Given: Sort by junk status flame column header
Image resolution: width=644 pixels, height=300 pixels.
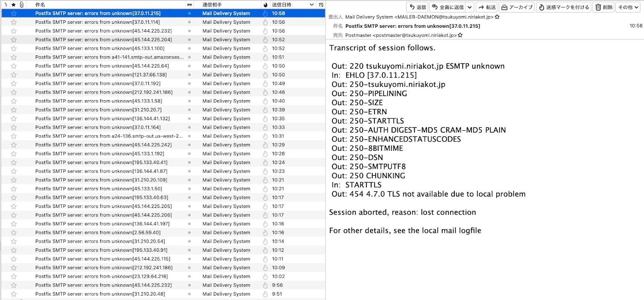Looking at the screenshot, I should click(x=265, y=5).
